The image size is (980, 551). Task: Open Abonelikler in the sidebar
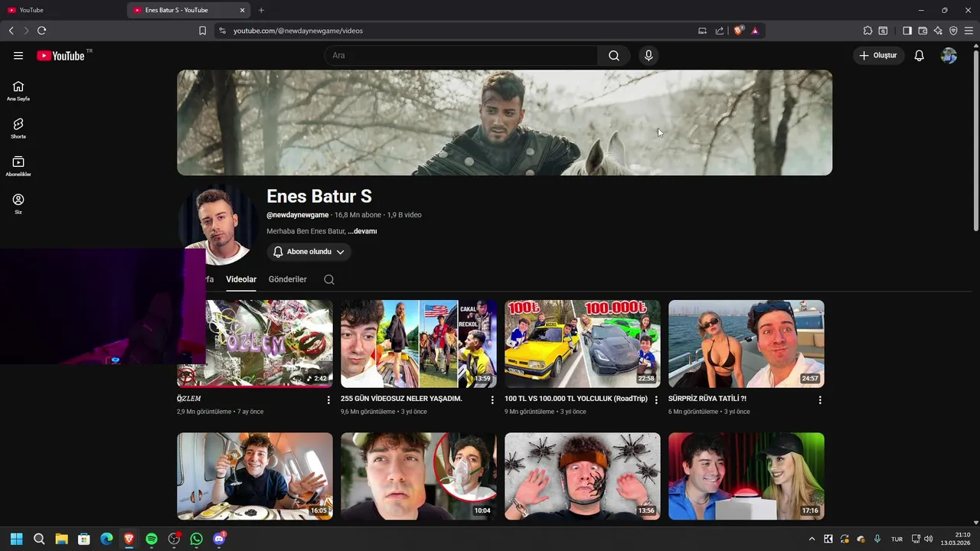pos(18,166)
